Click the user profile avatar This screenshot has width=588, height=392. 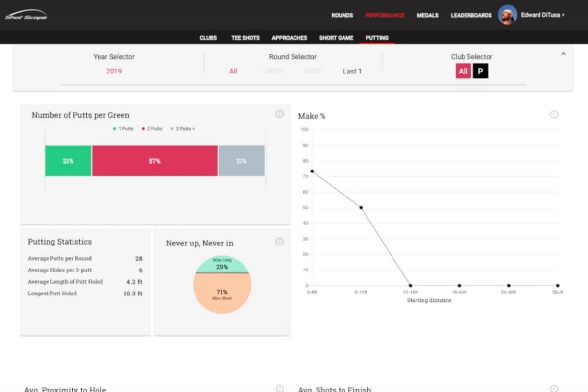click(508, 15)
